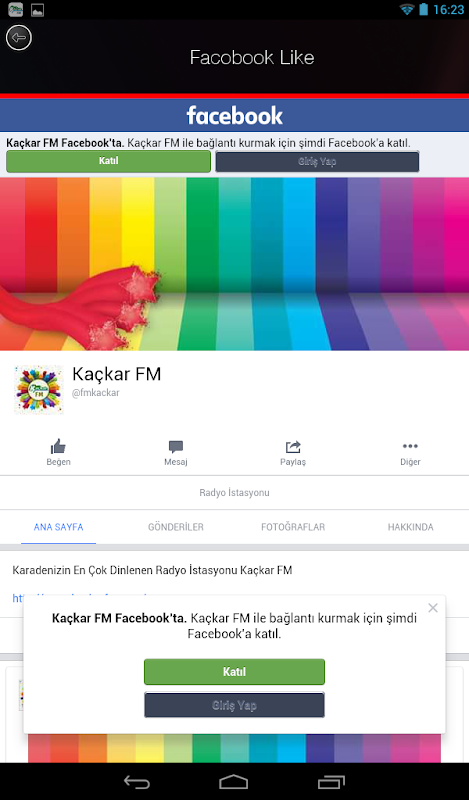Open the Diğer three-dots menu
The image size is (469, 800).
pyautogui.click(x=410, y=446)
